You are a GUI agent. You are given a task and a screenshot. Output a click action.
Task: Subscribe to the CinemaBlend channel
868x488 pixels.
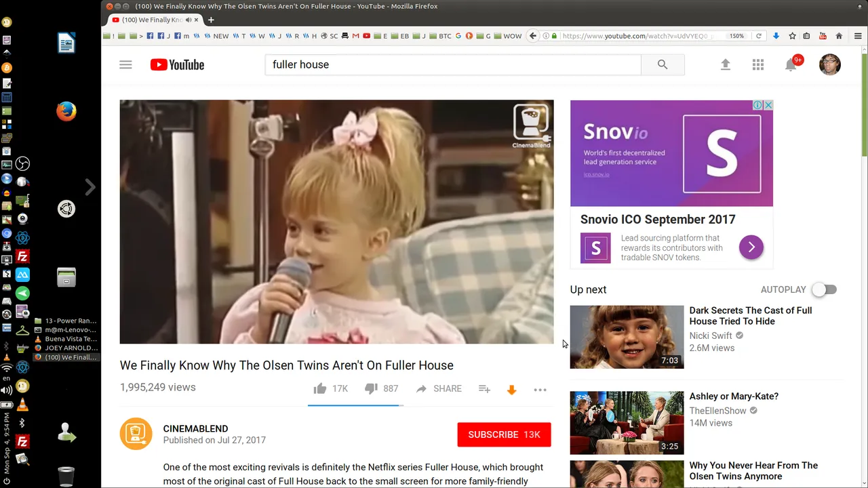[x=505, y=434]
